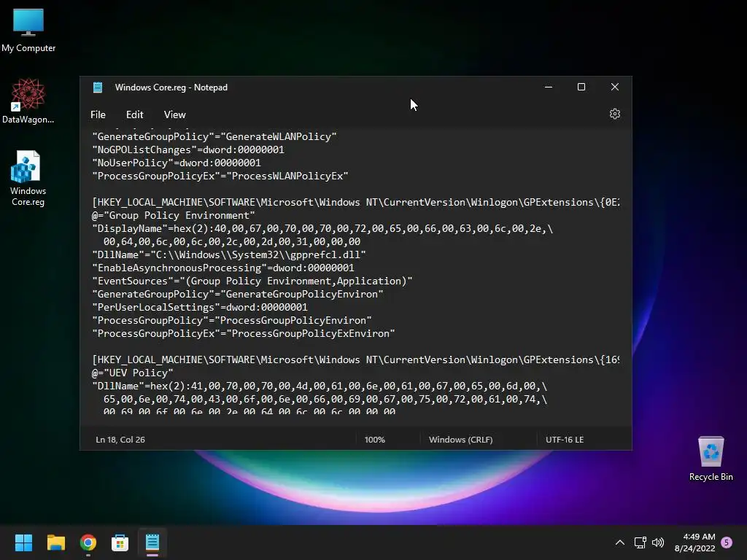
Task: Open the clock showing 4:49 AM
Action: pyautogui.click(x=694, y=542)
